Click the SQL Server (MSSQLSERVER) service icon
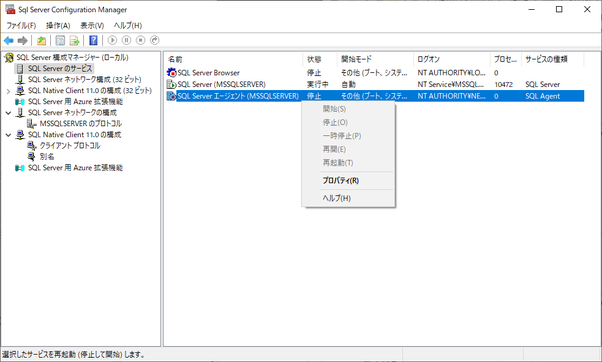Screen dimensions: 602x362 coord(172,84)
